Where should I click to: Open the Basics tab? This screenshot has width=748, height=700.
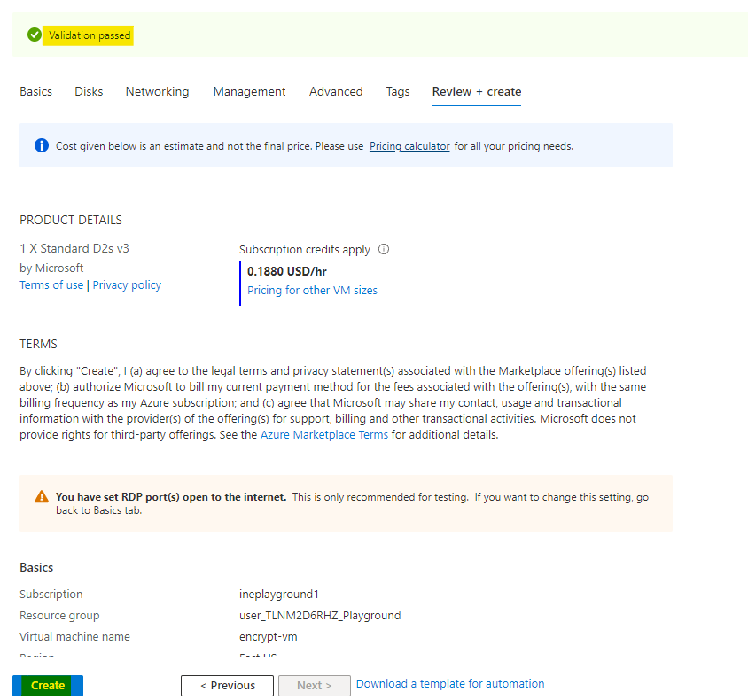point(35,91)
